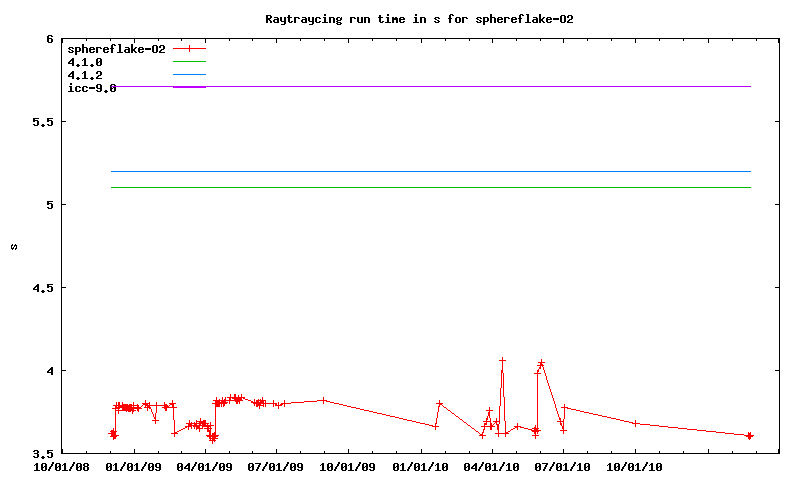Click the 6 label atop the y-axis

pos(49,39)
